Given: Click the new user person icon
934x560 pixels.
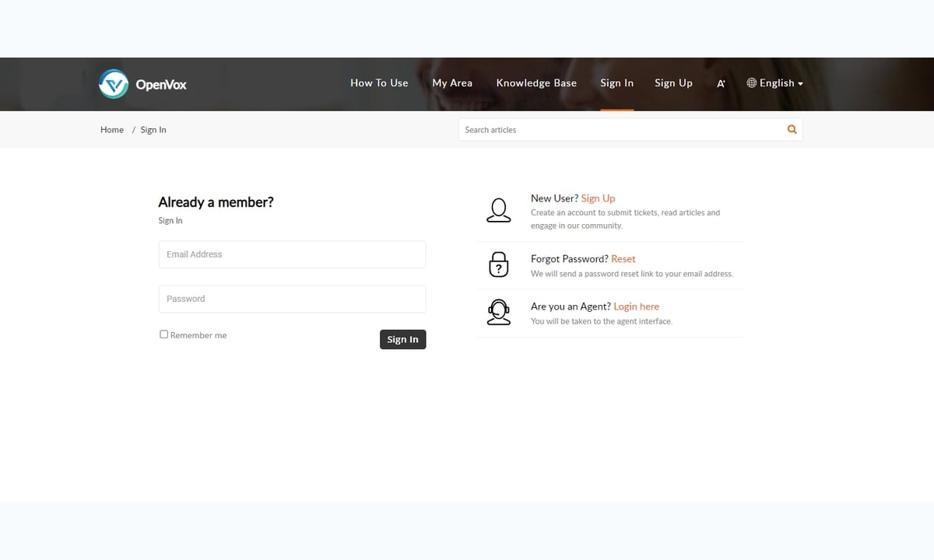Looking at the screenshot, I should (x=498, y=210).
